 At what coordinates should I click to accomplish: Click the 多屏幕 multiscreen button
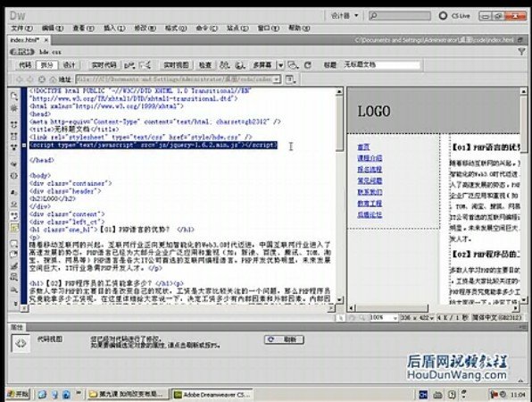262,65
